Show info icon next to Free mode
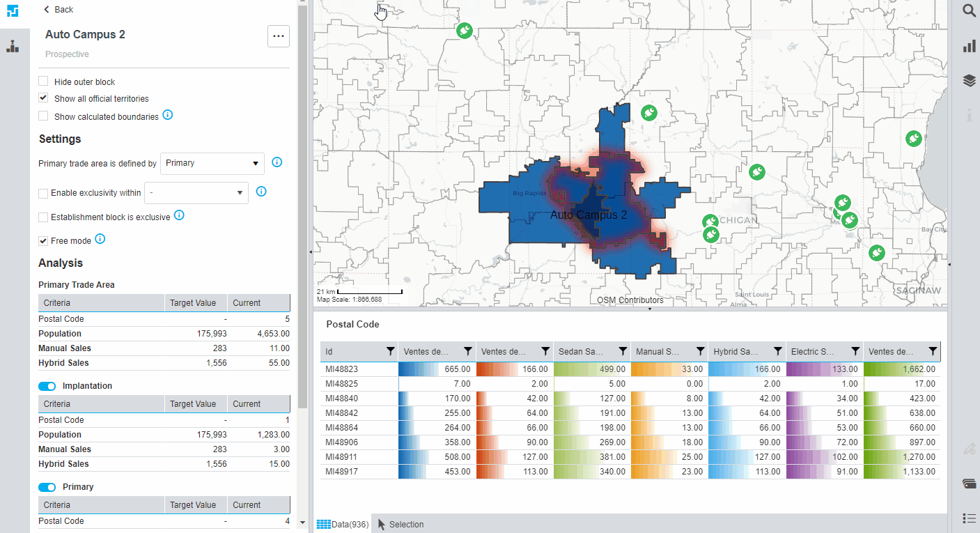The image size is (980, 533). (x=100, y=239)
